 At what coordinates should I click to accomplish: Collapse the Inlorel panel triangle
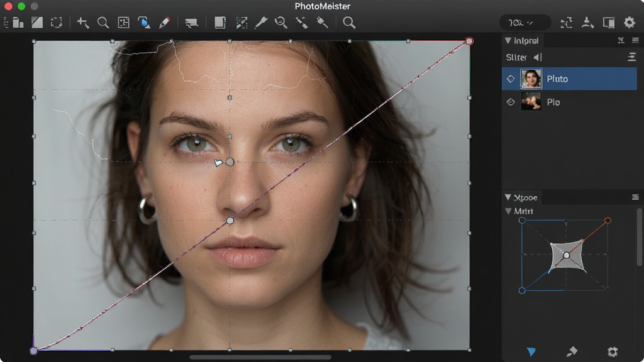pos(508,41)
